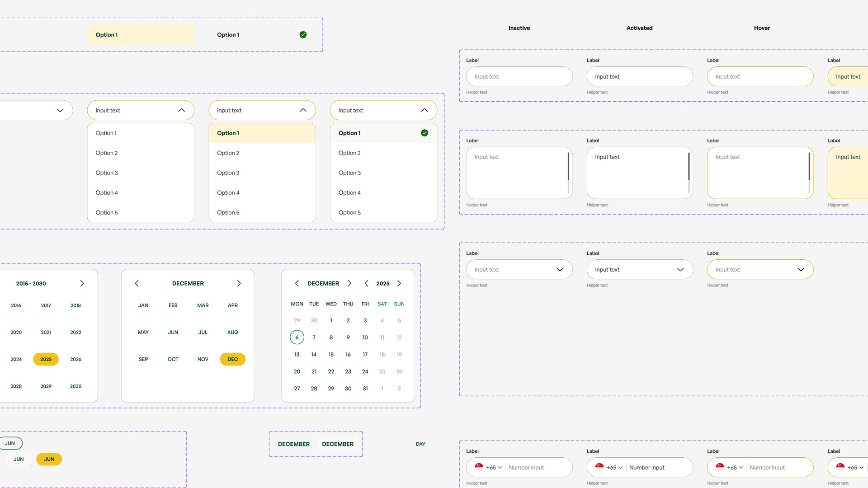The image size is (868, 488).
Task: Open +65 country code in Inactive field
Action: pyautogui.click(x=494, y=468)
